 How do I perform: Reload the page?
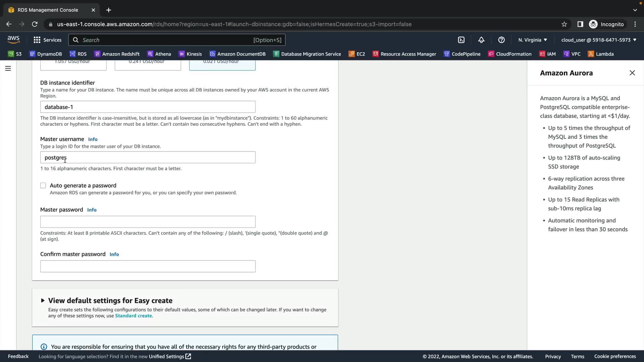pos(35,24)
